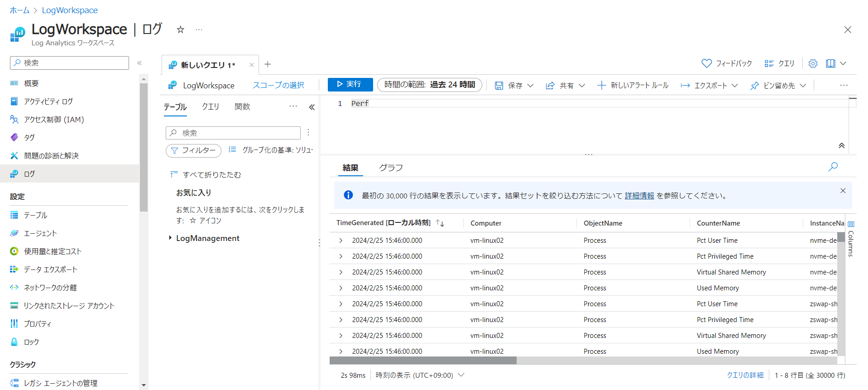Open toolbar overflow ellipsis menu
Viewport: 868px width, 390px height.
(844, 85)
